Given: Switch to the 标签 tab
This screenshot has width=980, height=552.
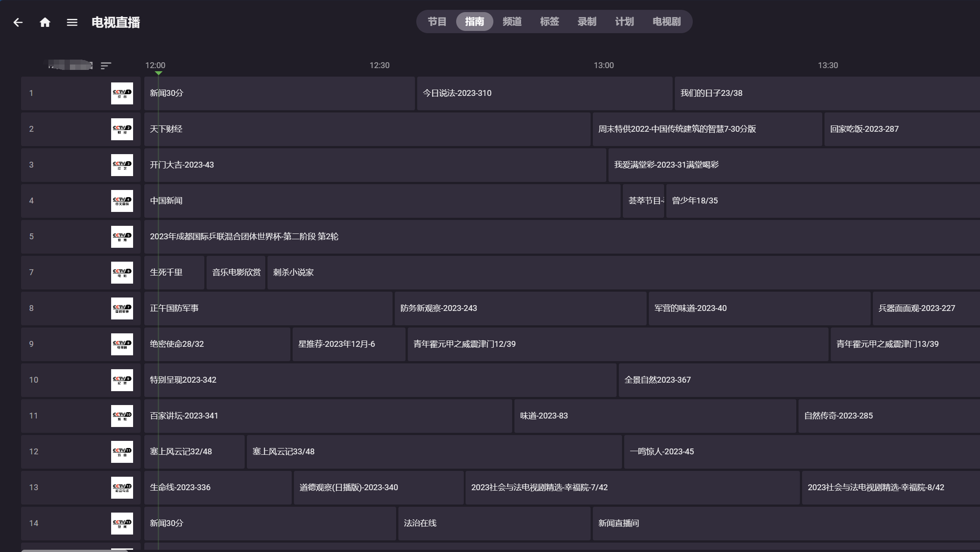Looking at the screenshot, I should 549,22.
